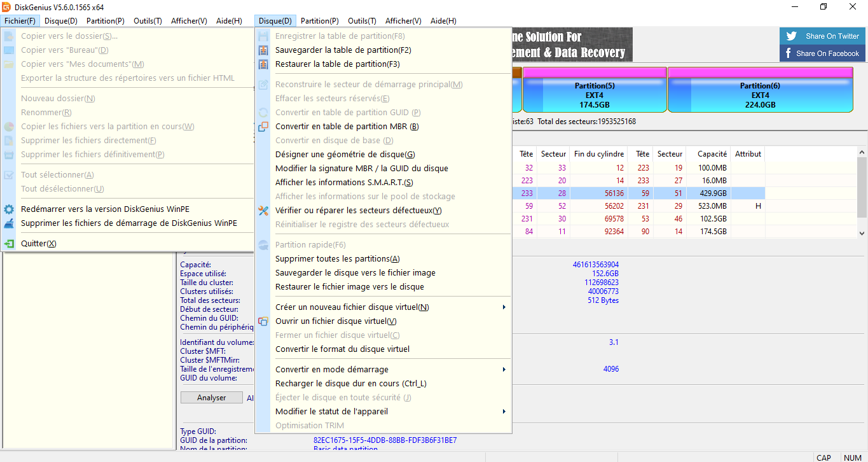
Task: Click the value 461613563904
Action: (x=596, y=265)
